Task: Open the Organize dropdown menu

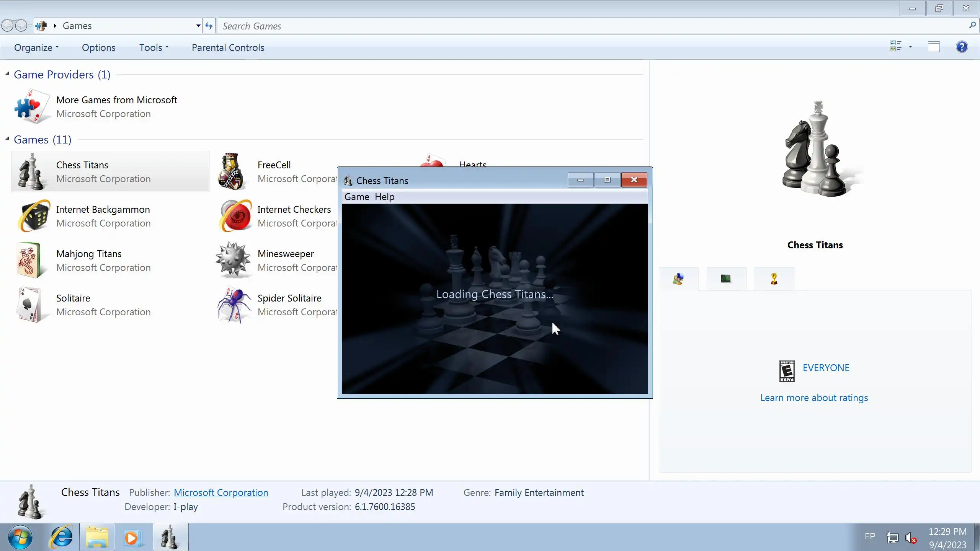Action: [x=36, y=47]
